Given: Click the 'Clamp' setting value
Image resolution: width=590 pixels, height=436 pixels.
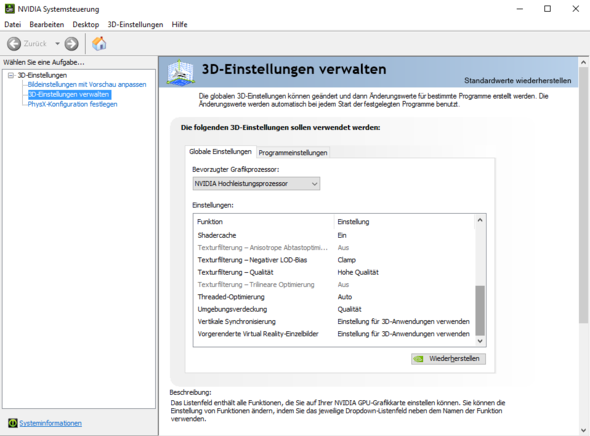Looking at the screenshot, I should (347, 260).
